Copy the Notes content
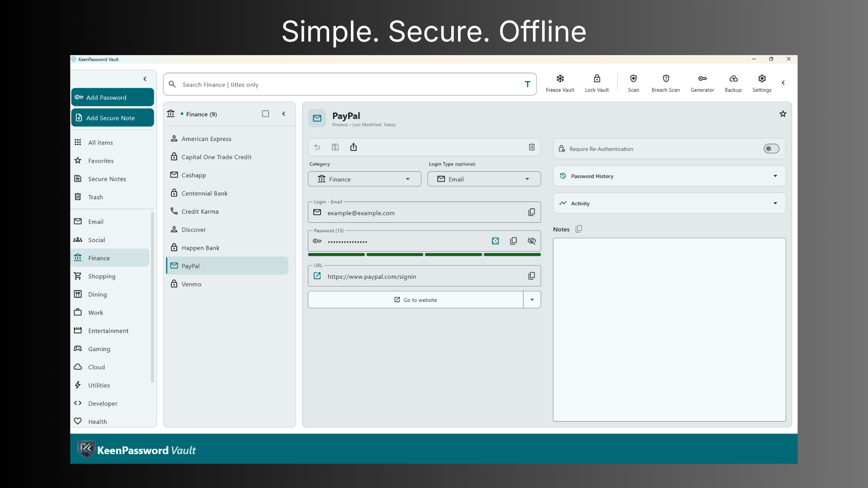 point(579,229)
